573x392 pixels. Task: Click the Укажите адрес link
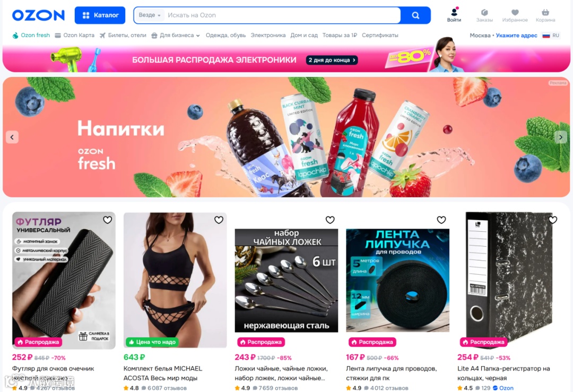(x=516, y=36)
